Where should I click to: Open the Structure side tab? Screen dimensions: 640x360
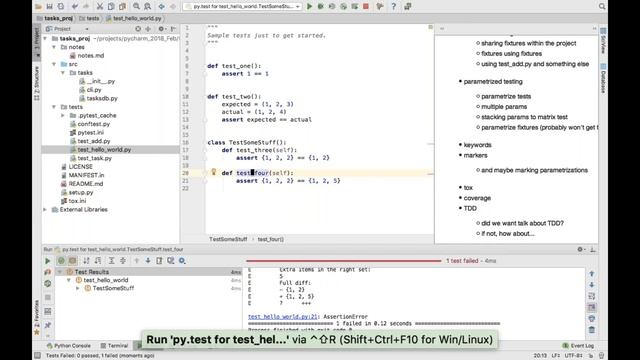pos(37,84)
